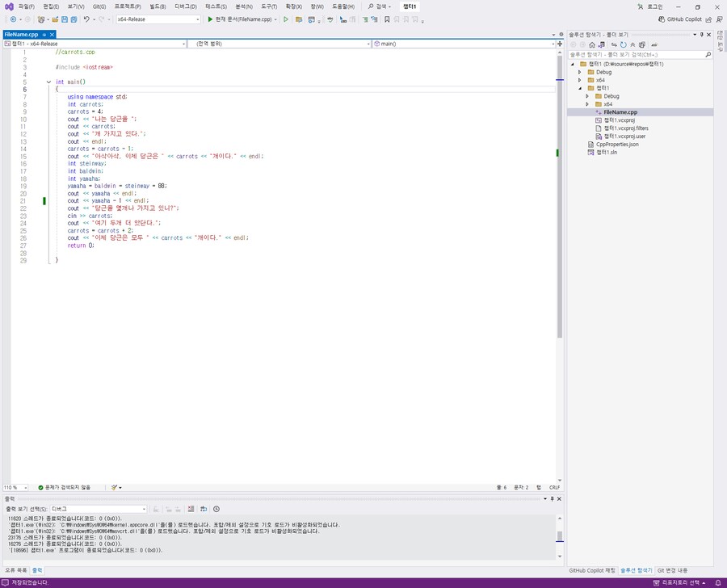The image size is (727, 588).
Task: Start debugging current document FileName.cpp
Action: (241, 19)
